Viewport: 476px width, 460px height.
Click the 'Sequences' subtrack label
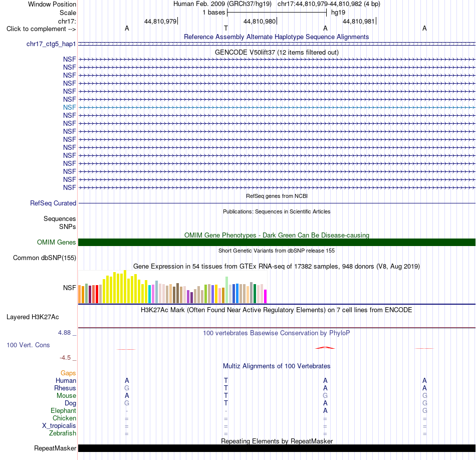[60, 218]
